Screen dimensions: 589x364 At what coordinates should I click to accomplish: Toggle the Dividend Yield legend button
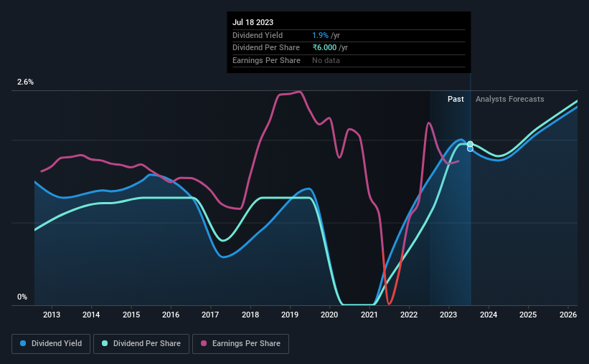51,344
